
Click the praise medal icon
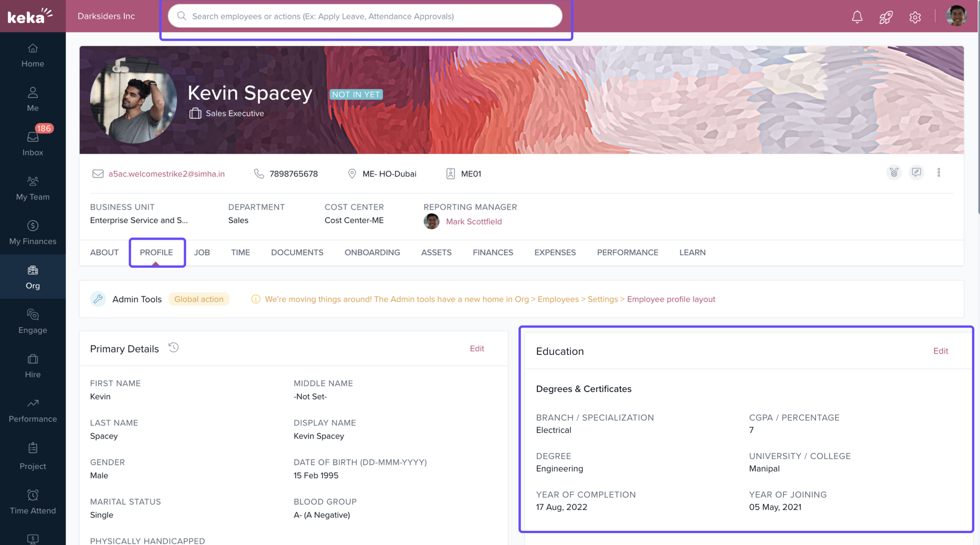[x=893, y=173]
